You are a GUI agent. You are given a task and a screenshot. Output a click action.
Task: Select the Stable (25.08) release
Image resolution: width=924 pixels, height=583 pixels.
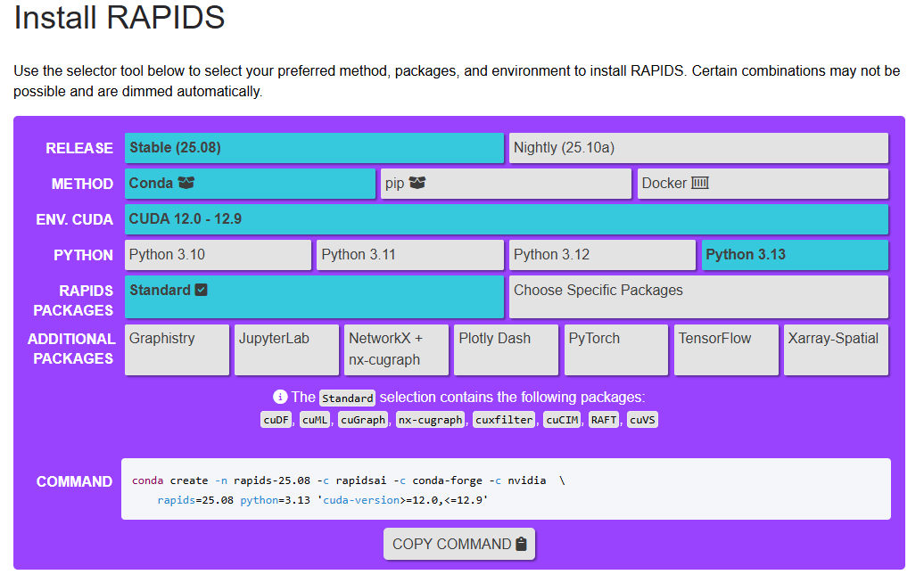click(314, 148)
